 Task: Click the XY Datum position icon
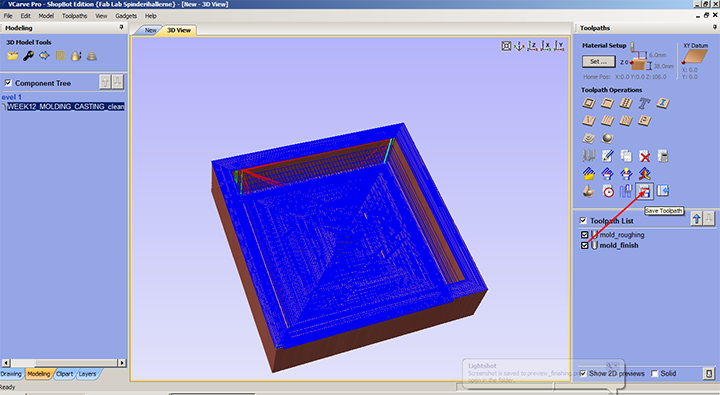tap(694, 57)
